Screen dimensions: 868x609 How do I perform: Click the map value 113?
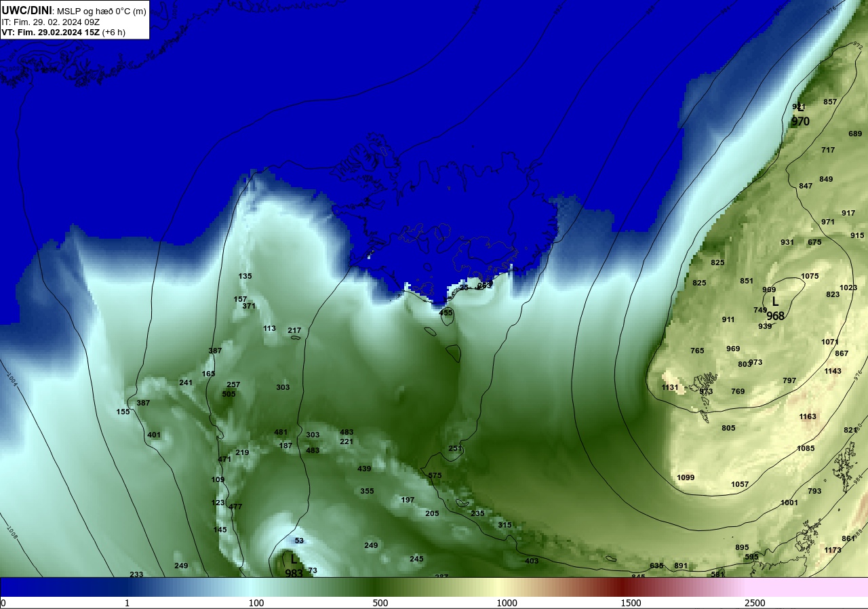pyautogui.click(x=270, y=328)
